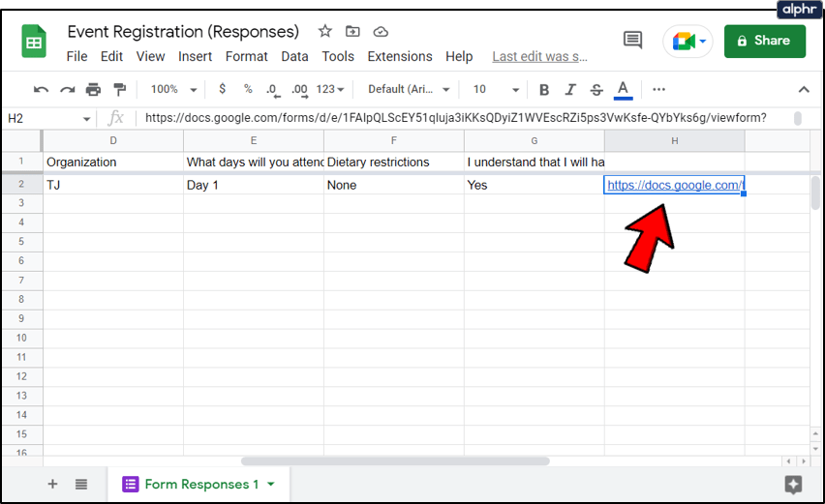Toggle bold formatting

click(x=544, y=90)
